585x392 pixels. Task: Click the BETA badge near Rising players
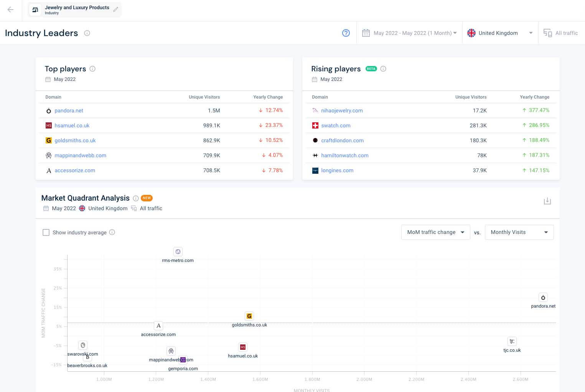pyautogui.click(x=371, y=69)
